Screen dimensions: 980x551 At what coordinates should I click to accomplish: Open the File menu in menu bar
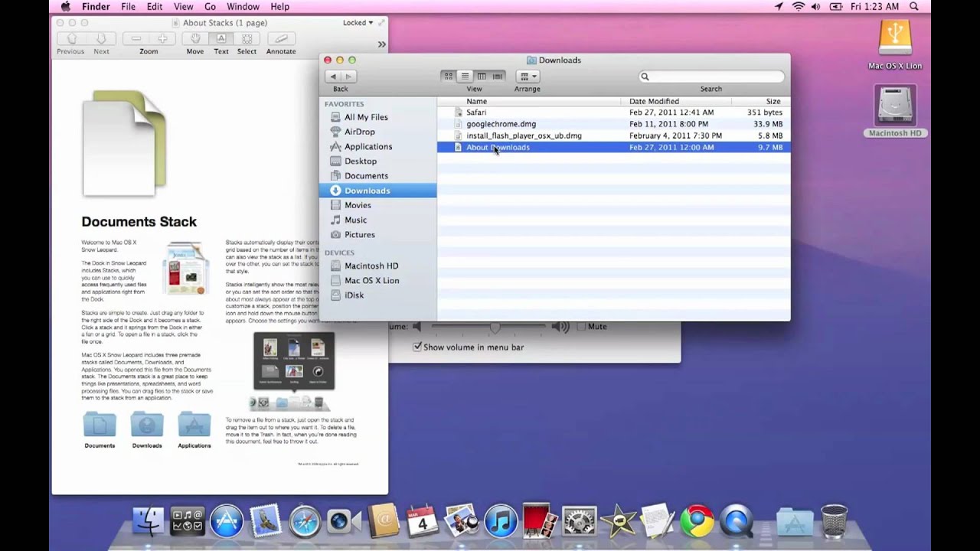(x=128, y=7)
